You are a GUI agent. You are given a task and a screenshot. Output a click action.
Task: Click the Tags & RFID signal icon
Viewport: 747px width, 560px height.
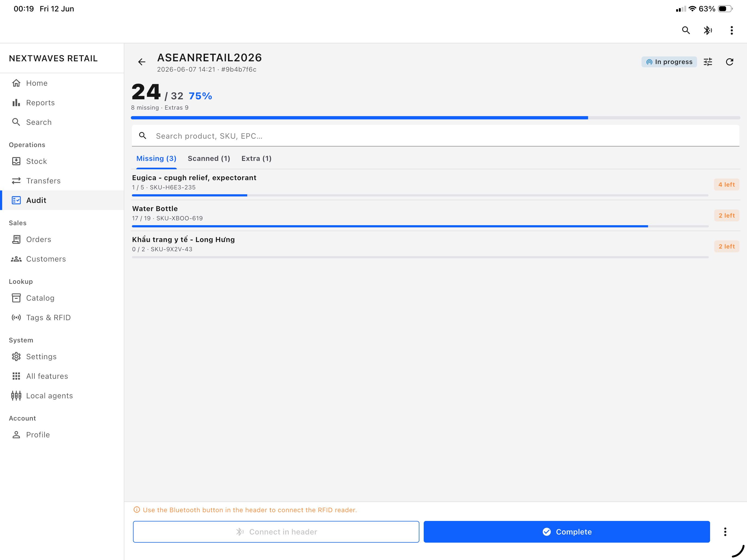pos(16,317)
